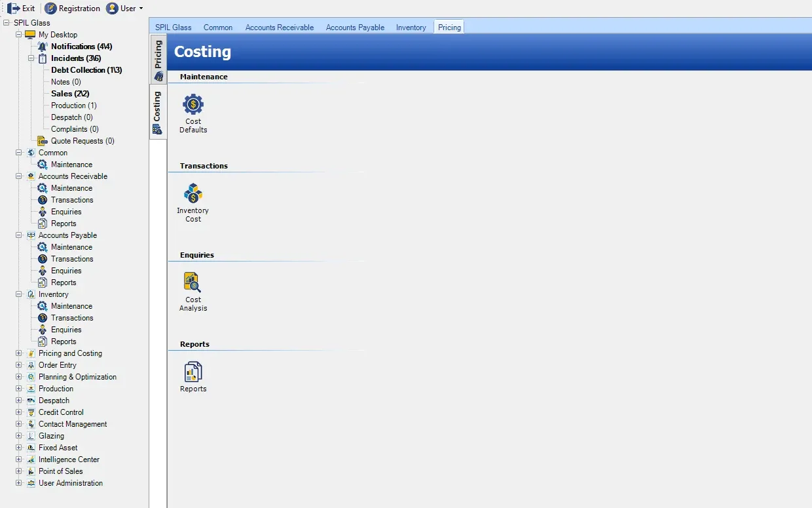Expand the Pricing and Costing node
The height and width of the screenshot is (508, 812).
click(x=19, y=353)
